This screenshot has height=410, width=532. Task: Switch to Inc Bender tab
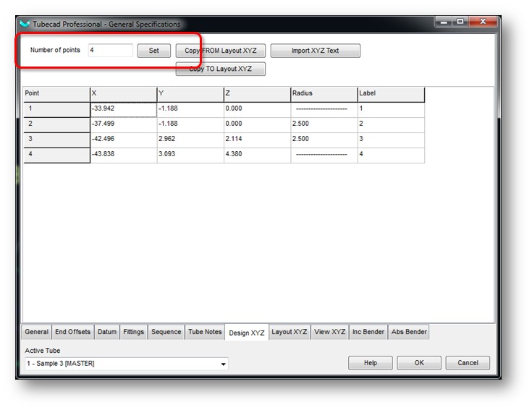click(x=368, y=332)
